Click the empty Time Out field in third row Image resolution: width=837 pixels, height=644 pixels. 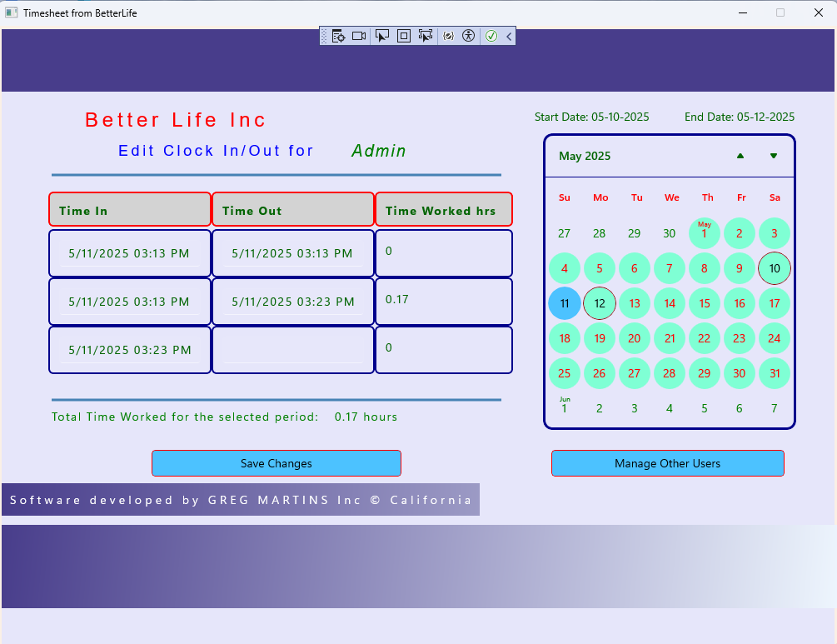(x=293, y=350)
